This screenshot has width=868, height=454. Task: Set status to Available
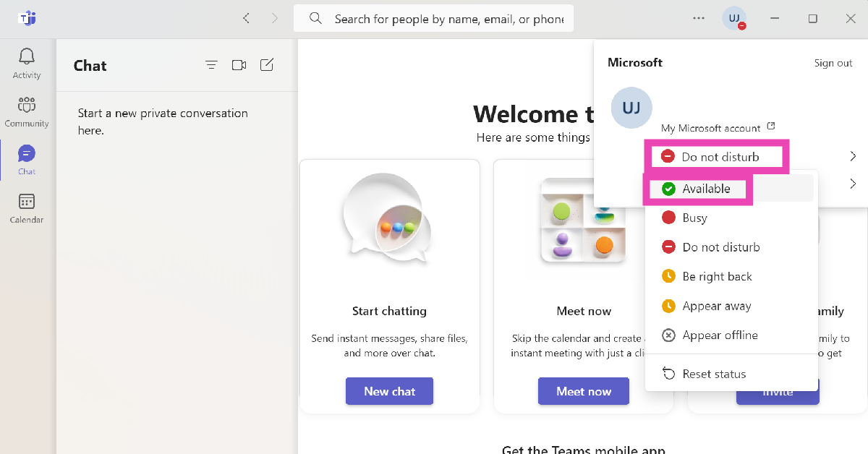coord(705,189)
